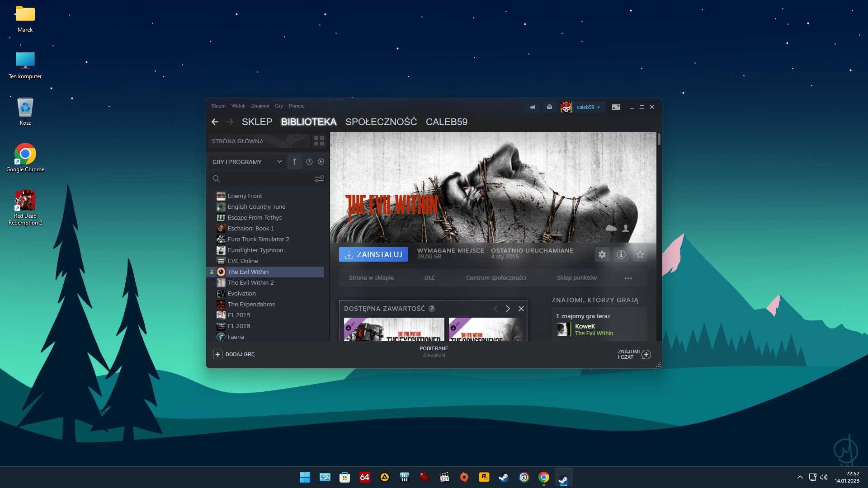Open The Consequence DLC thumbnail
This screenshot has height=488, width=868.
487,329
